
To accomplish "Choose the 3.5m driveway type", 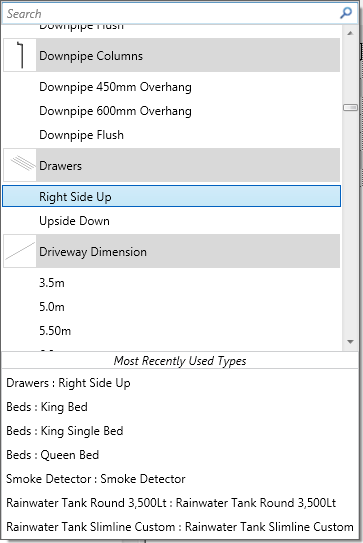I will 171,283.
